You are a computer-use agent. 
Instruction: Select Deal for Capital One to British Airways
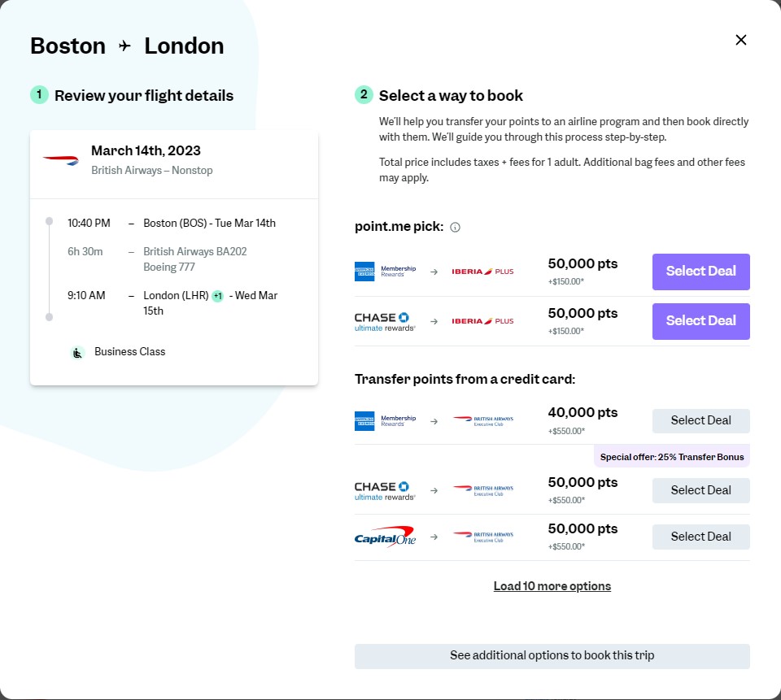(x=700, y=537)
